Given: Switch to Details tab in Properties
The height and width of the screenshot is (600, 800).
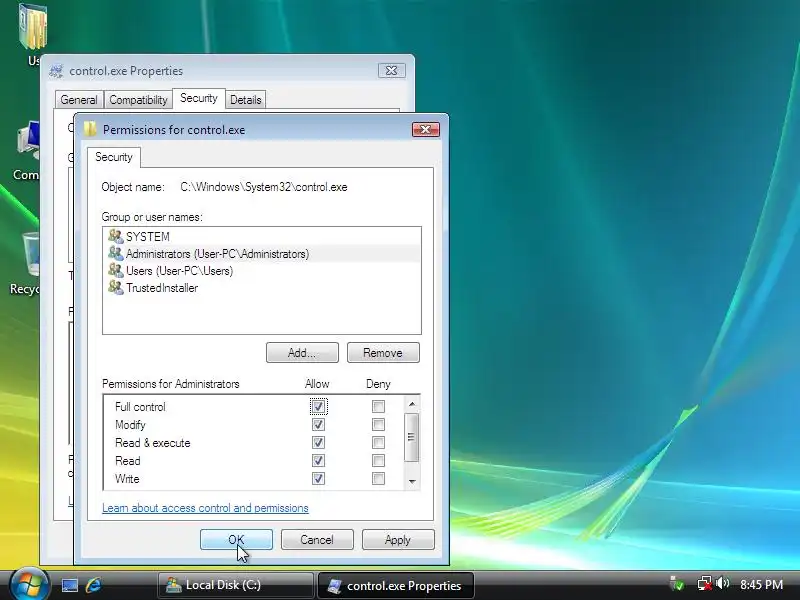Looking at the screenshot, I should (245, 99).
